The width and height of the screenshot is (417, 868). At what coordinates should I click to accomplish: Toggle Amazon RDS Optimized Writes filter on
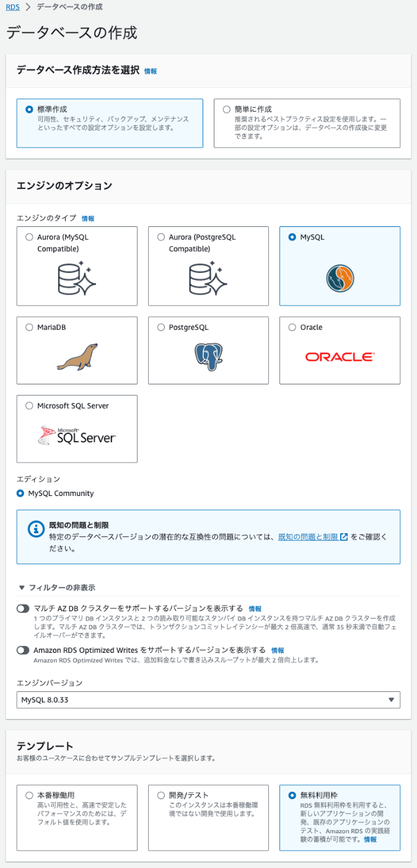pyautogui.click(x=24, y=650)
